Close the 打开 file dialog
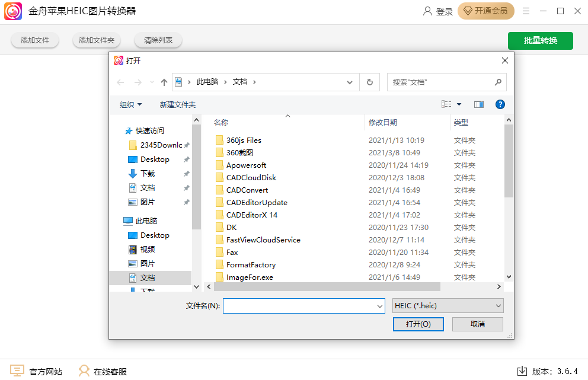The width and height of the screenshot is (588, 380). [505, 60]
